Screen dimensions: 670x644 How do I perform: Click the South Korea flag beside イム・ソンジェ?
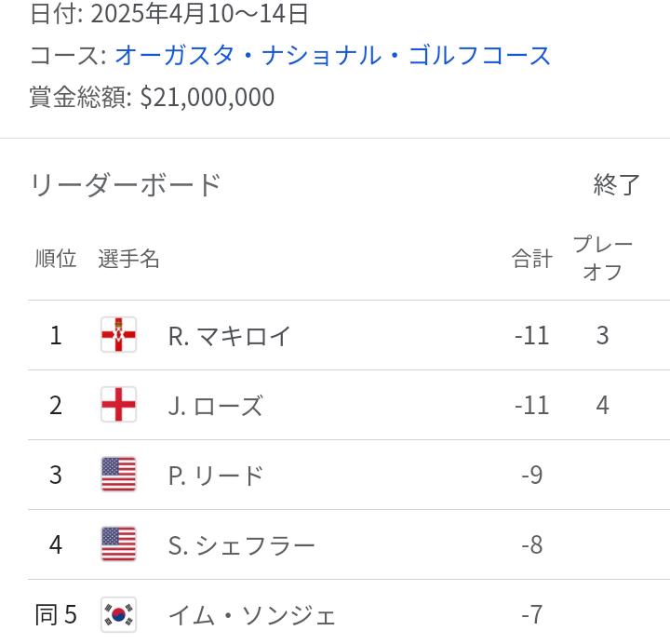coord(118,614)
